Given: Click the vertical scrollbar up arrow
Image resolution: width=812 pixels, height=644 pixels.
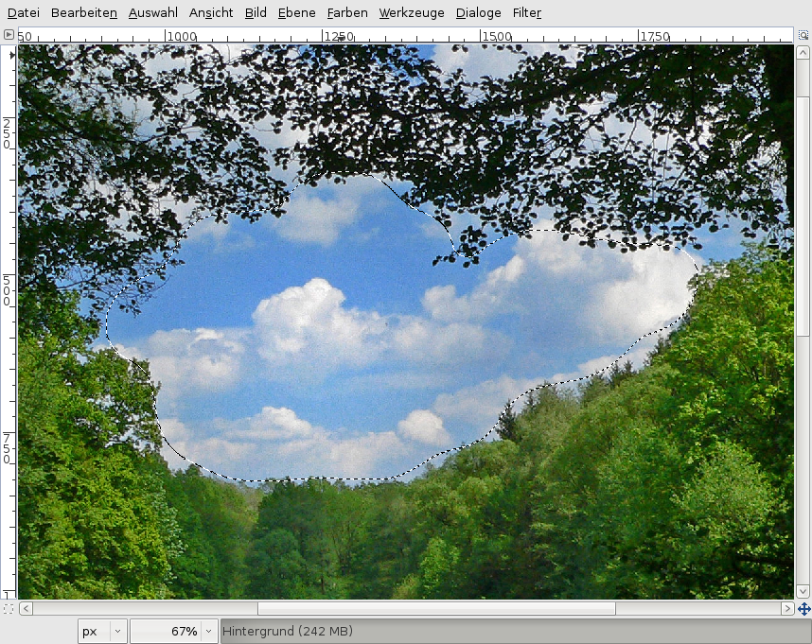Looking at the screenshot, I should click(803, 52).
